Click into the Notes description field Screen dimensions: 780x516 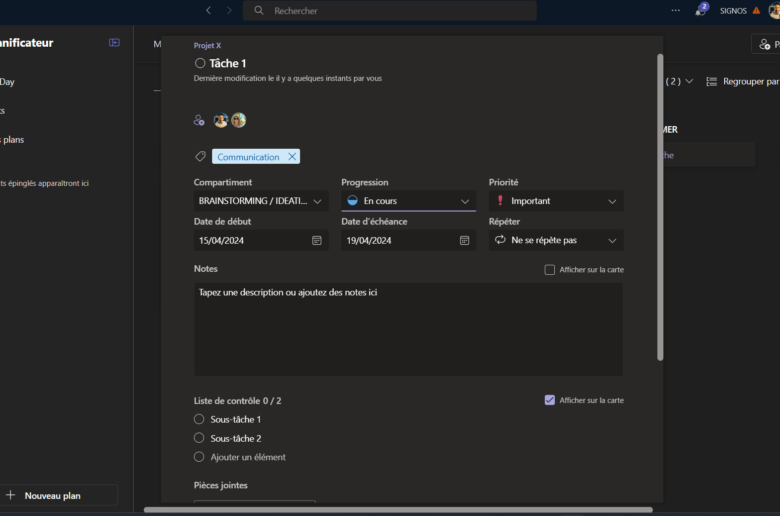pos(408,329)
